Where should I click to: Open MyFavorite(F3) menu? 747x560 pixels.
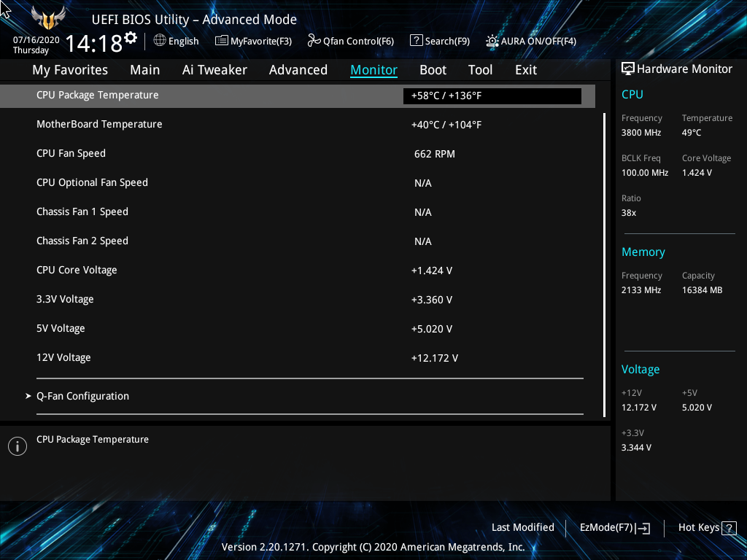261,42
